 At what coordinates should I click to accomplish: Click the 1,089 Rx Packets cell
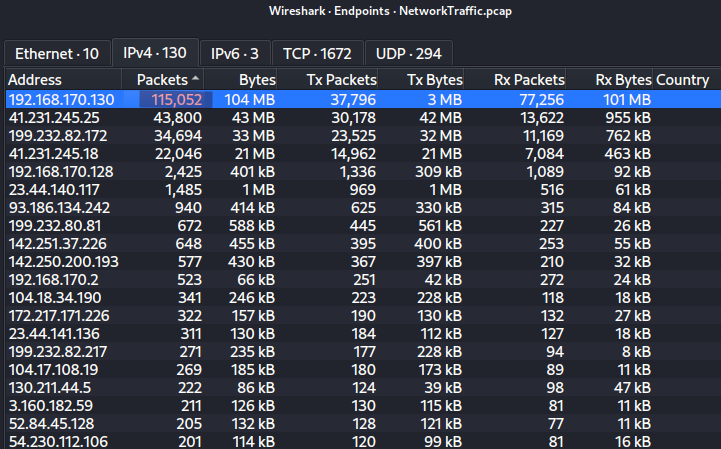(545, 172)
